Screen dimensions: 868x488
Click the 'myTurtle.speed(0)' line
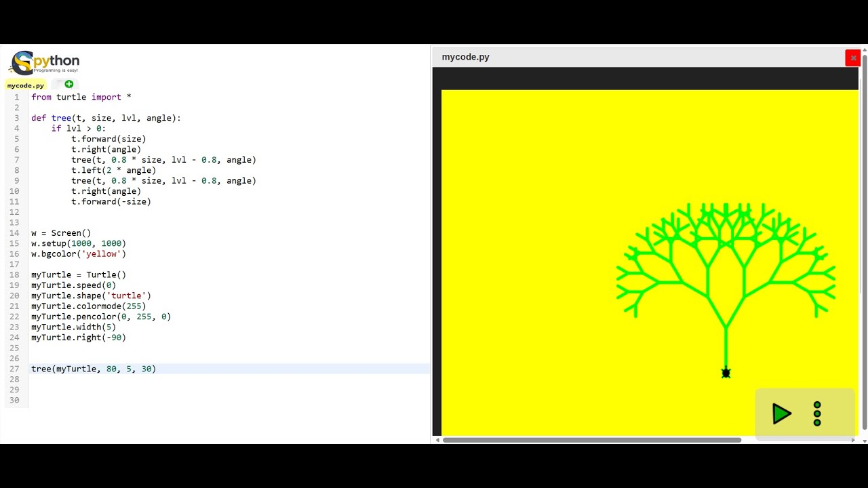[73, 285]
